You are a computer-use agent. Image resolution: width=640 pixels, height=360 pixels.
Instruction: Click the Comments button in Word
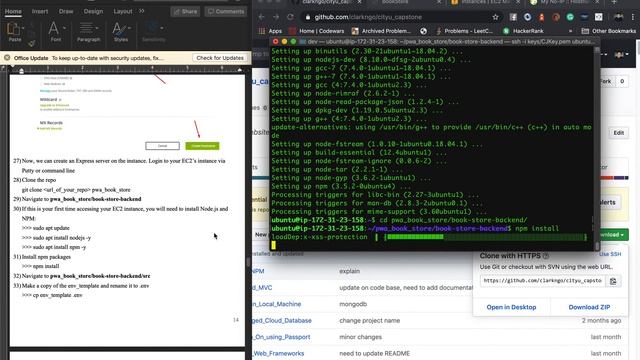[x=226, y=11]
